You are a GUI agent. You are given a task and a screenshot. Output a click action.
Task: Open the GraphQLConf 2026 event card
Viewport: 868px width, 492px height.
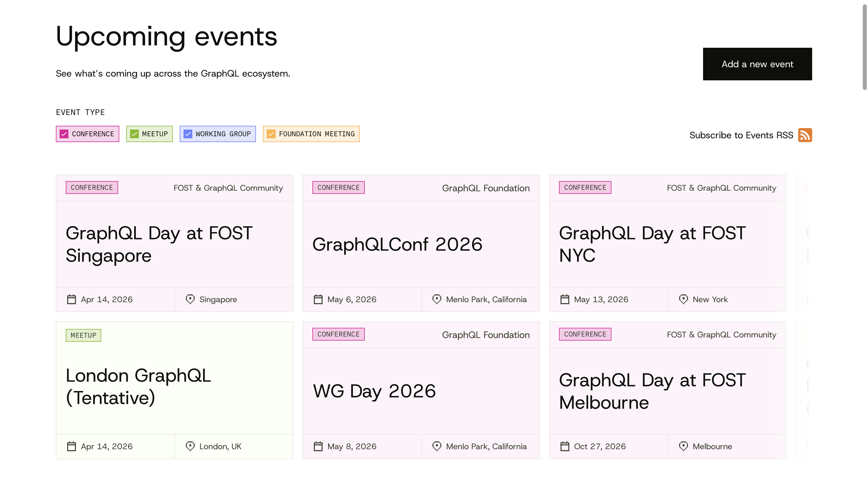397,244
